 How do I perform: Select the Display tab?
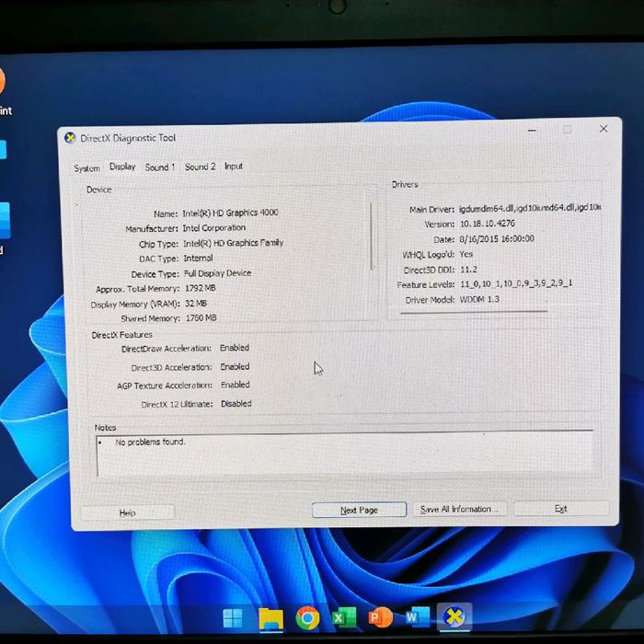[x=122, y=167]
